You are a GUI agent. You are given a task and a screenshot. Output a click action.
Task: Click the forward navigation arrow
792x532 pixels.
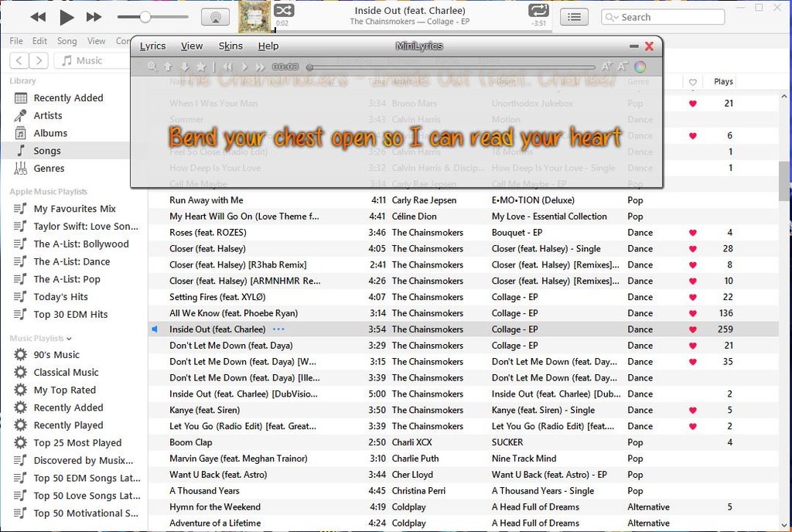pos(39,60)
